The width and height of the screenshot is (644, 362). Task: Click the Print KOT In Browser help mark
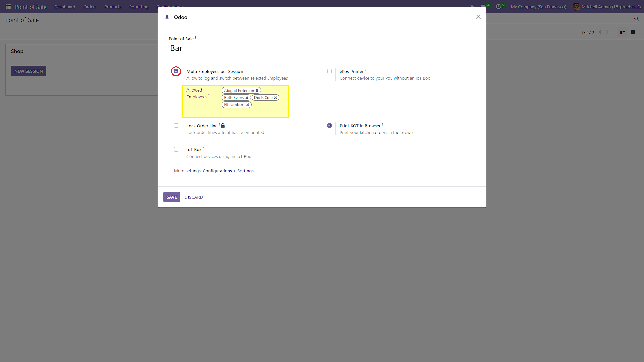382,124
